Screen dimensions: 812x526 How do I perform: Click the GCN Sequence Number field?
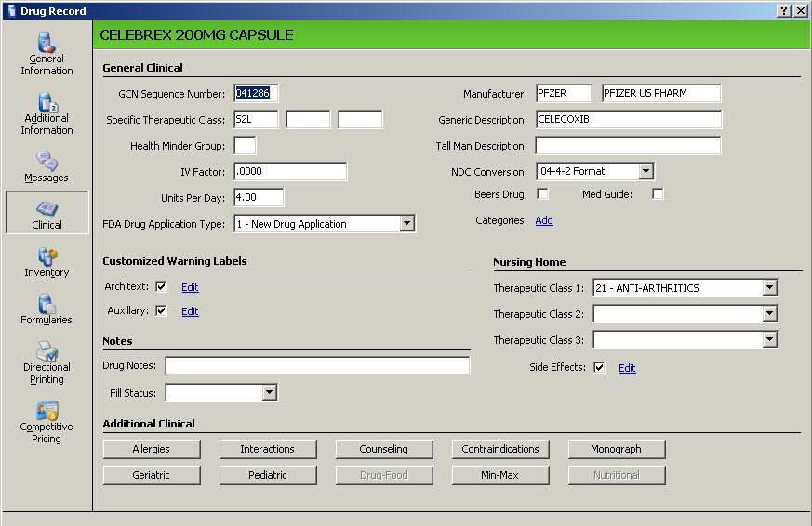coord(256,93)
